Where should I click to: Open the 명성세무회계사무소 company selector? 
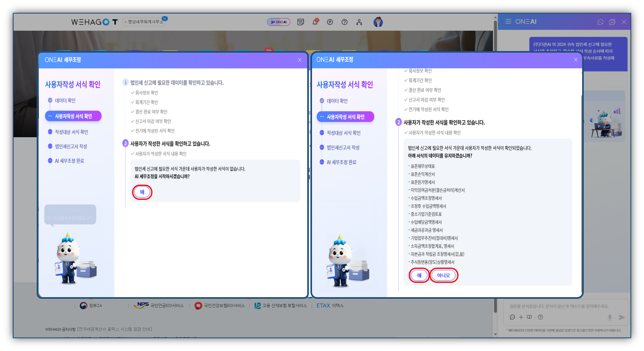(145, 22)
